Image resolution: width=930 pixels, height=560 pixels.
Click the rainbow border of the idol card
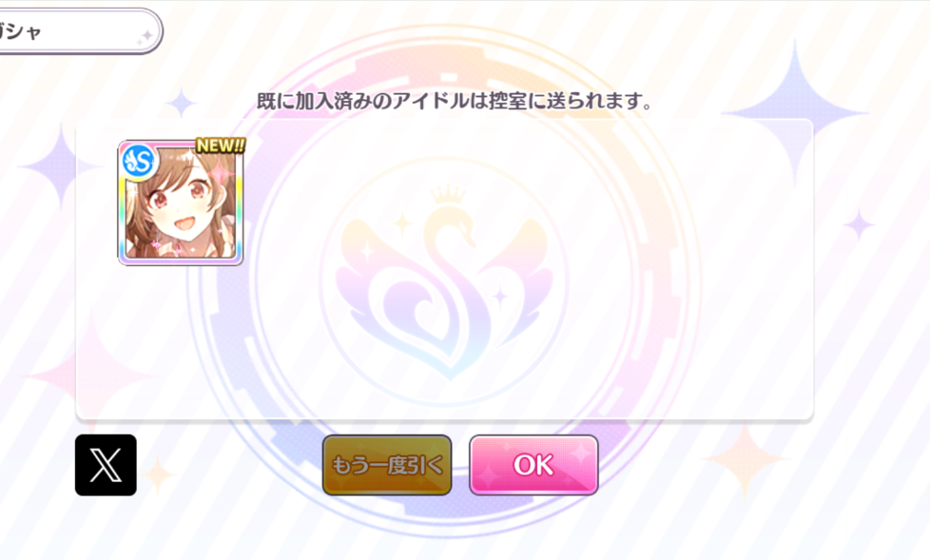point(122,225)
